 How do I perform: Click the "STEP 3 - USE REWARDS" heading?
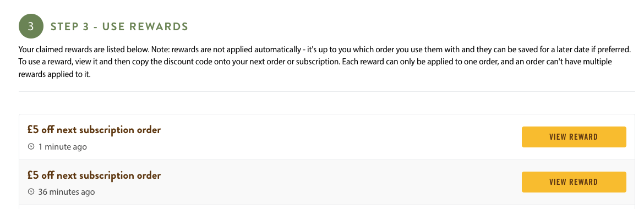tap(119, 27)
